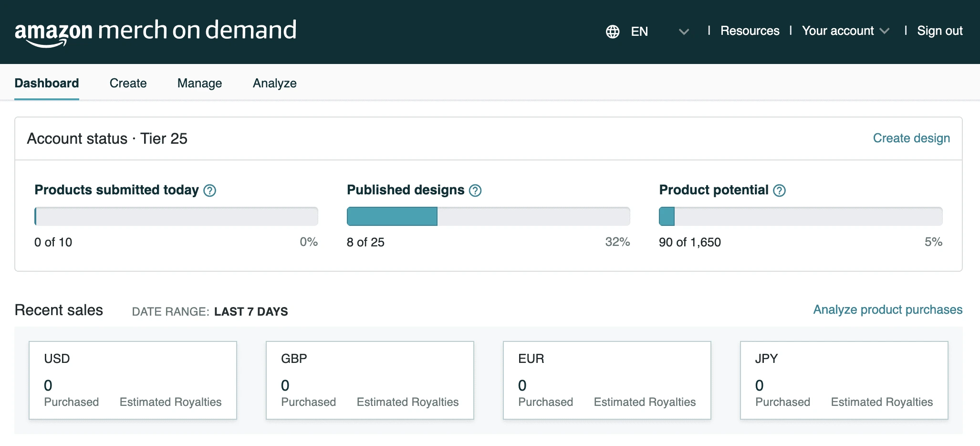Click the Create design link
The width and height of the screenshot is (980, 446).
911,138
